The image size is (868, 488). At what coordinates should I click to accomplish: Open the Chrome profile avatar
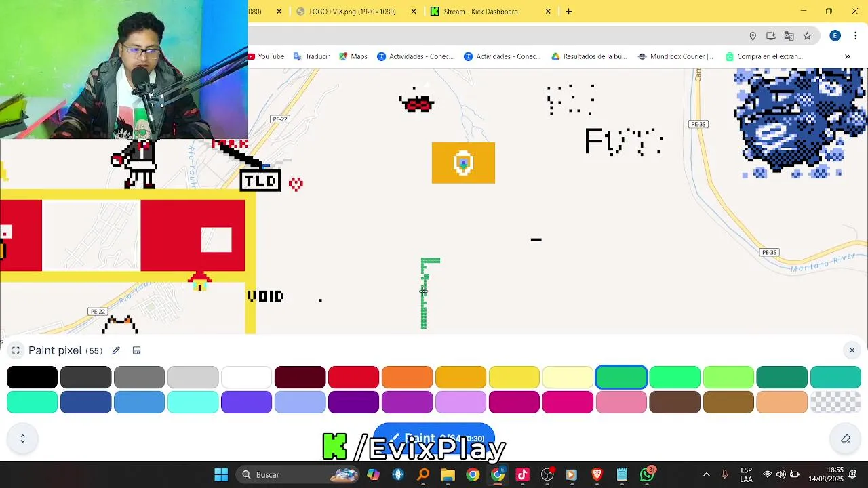[x=835, y=36]
